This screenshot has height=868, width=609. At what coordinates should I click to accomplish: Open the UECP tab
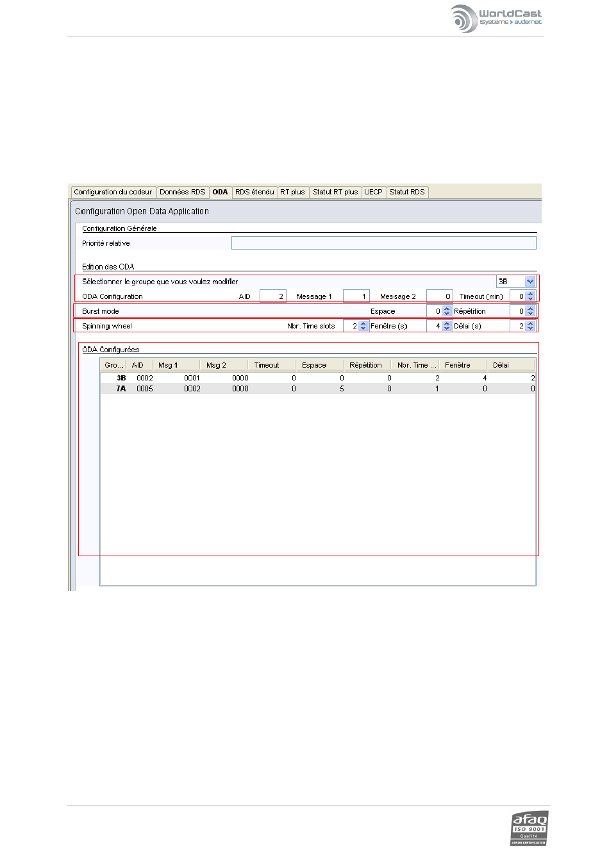tap(373, 192)
